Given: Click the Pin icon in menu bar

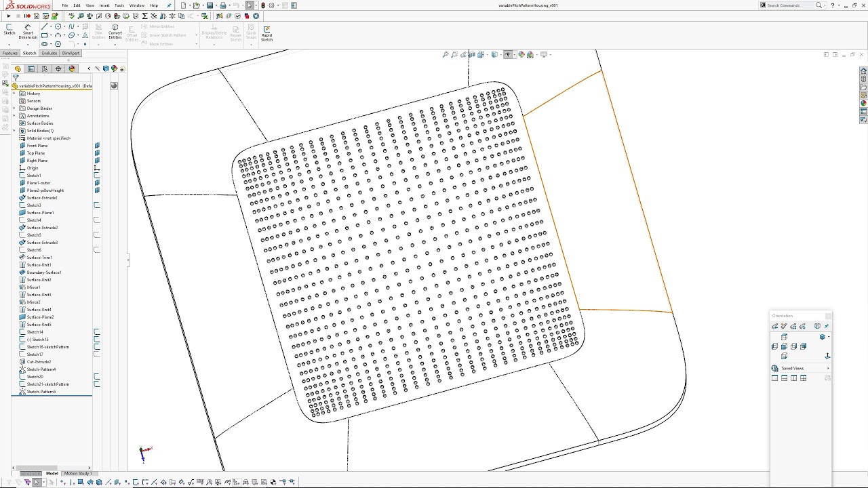Looking at the screenshot, I should point(169,5).
